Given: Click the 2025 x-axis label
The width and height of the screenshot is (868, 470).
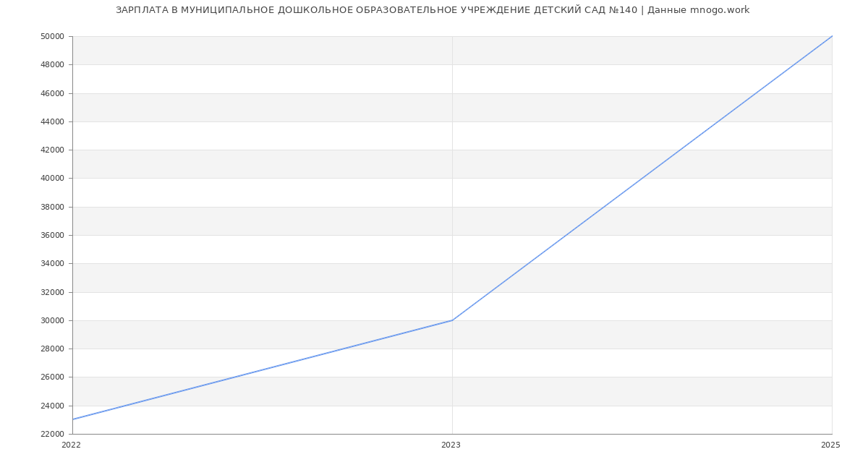Looking at the screenshot, I should (x=830, y=445).
